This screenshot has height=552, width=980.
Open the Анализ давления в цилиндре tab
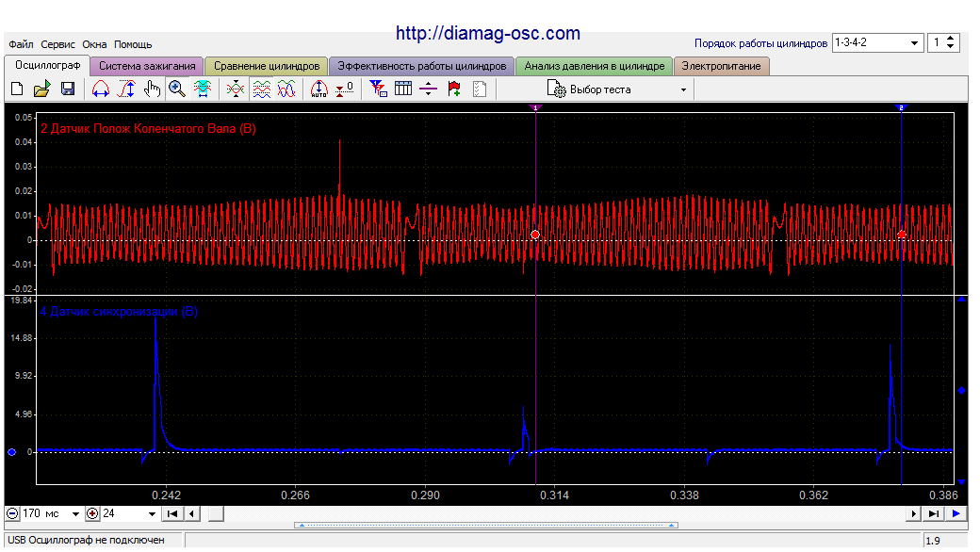[x=595, y=66]
